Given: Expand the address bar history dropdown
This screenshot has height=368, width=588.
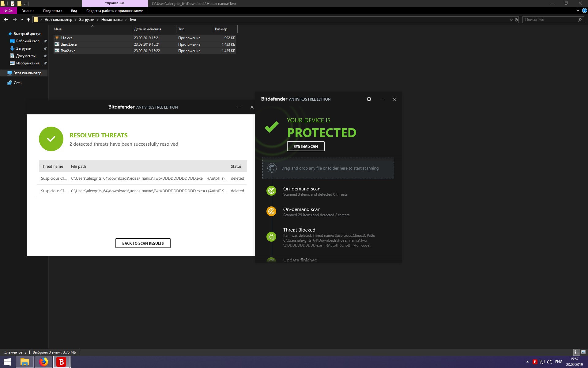Looking at the screenshot, I should pos(511,20).
